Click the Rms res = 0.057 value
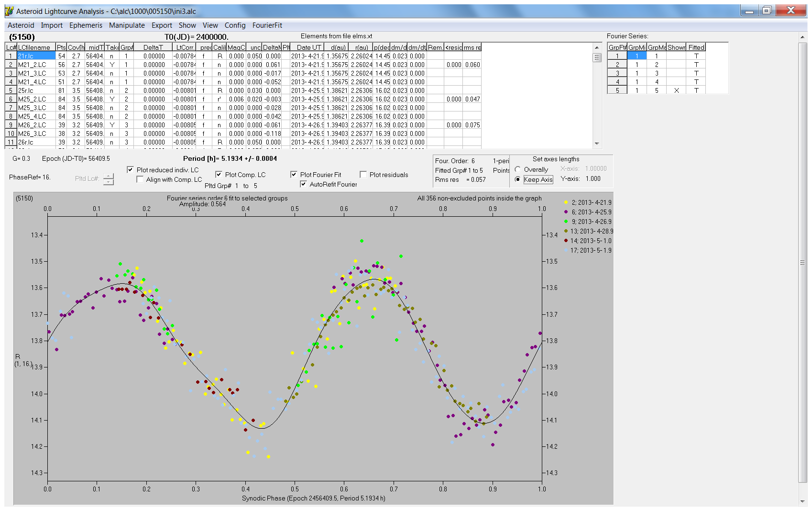The image size is (812, 511). coord(460,180)
